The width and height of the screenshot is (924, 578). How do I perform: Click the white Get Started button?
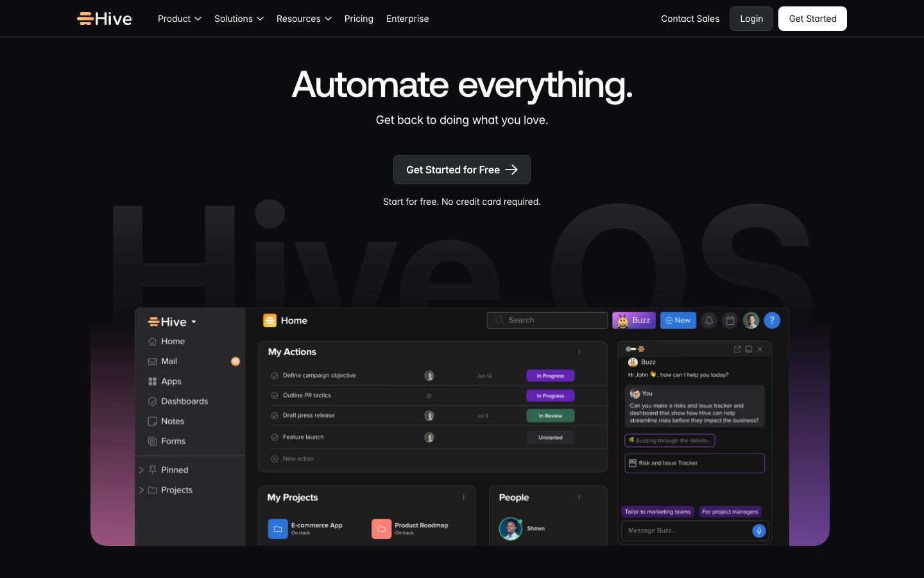click(x=812, y=19)
